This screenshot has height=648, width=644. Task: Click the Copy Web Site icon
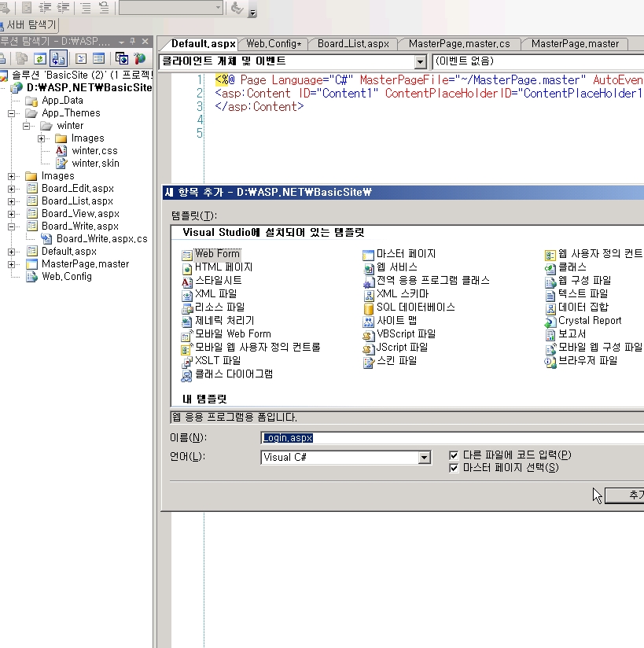pos(122,59)
